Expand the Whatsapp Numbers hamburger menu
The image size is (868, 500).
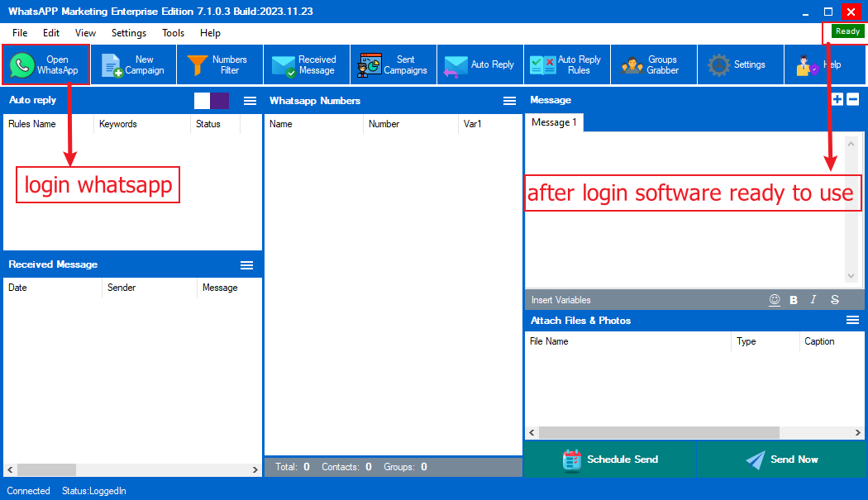coord(510,101)
